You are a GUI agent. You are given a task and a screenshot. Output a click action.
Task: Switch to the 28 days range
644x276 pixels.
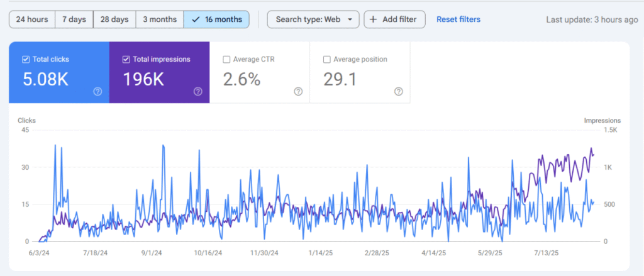click(114, 19)
